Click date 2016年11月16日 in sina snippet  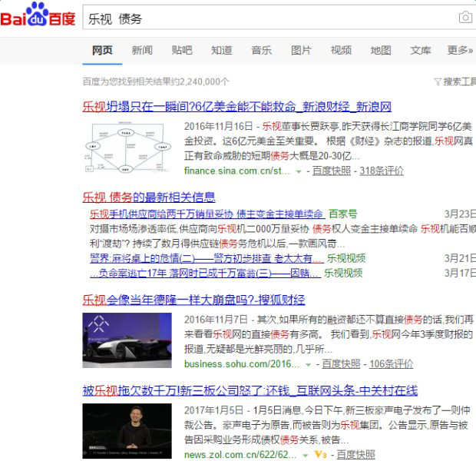218,126
